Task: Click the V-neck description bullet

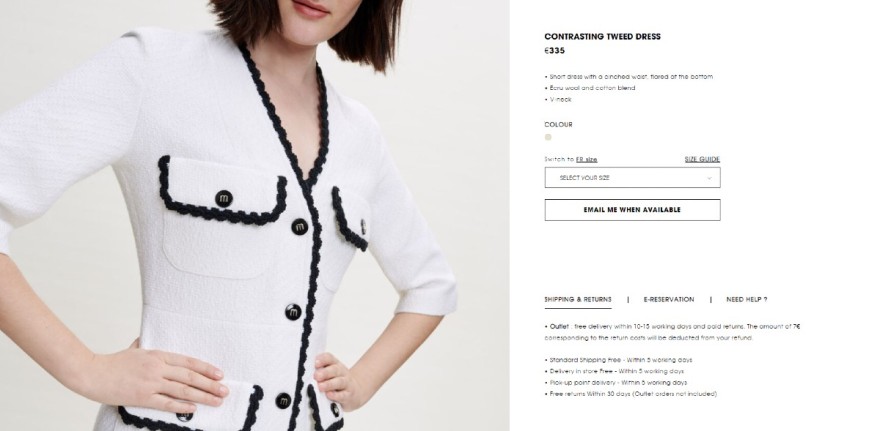Action: 558,99
